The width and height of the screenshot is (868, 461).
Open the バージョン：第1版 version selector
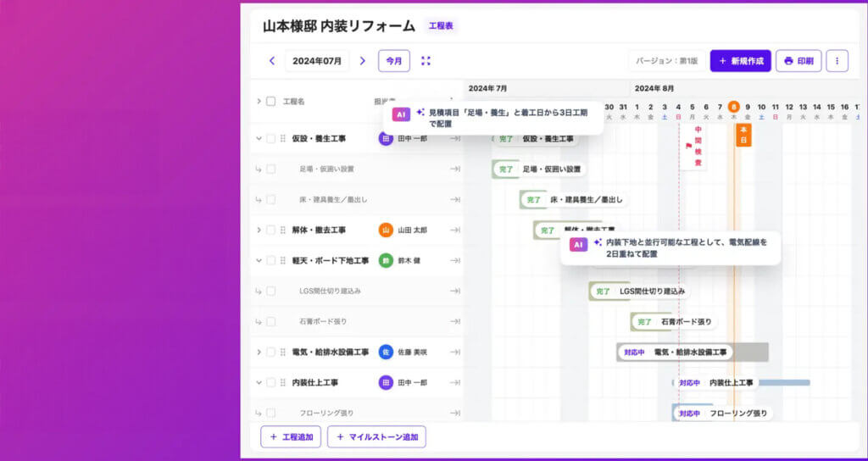point(666,61)
